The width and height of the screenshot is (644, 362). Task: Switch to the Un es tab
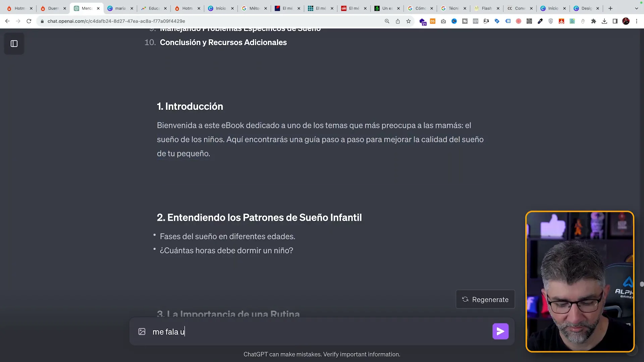[x=387, y=8]
